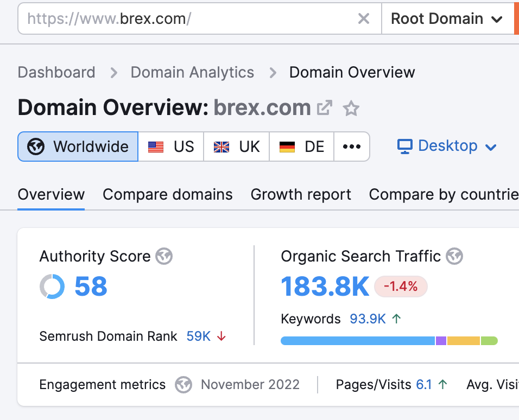This screenshot has width=519, height=420.
Task: Click up arrow beside Pages/Visits 6.1
Action: coord(442,385)
